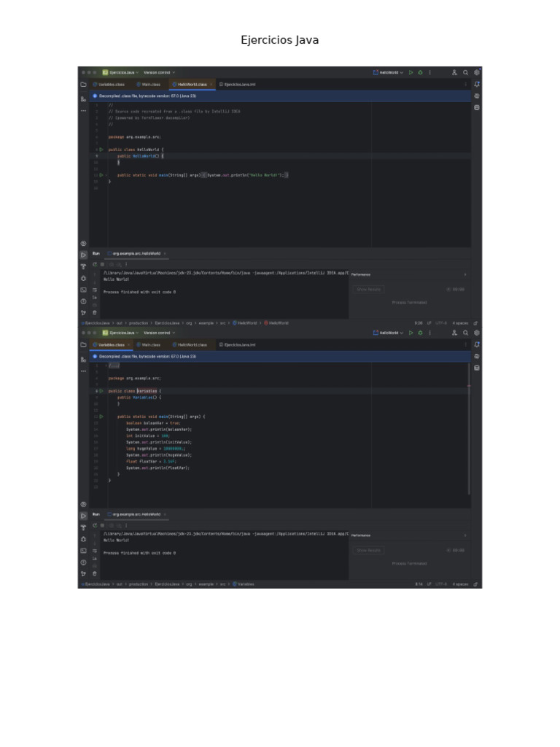Expand Performance panel in HelloWorld.class IDE
The height and width of the screenshot is (747, 560).
coord(465,274)
